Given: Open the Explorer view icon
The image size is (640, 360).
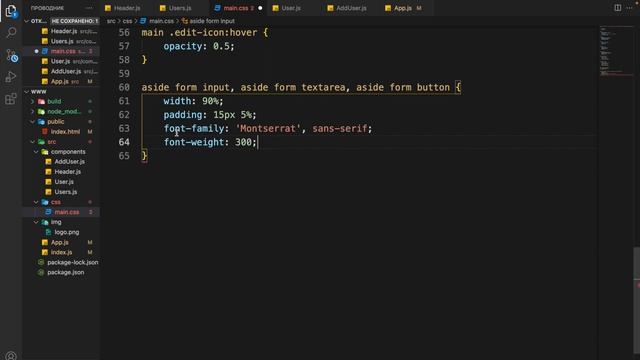Looking at the screenshot, I should pos(11,11).
